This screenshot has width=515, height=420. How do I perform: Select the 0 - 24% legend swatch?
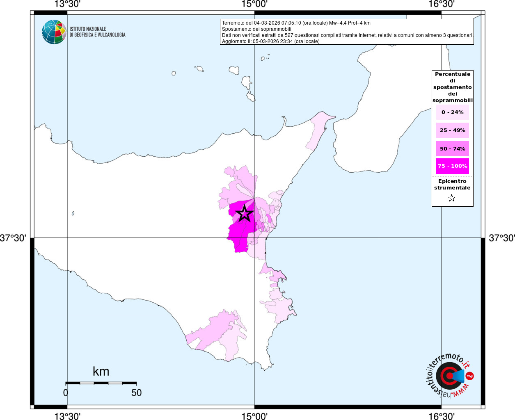click(453, 112)
